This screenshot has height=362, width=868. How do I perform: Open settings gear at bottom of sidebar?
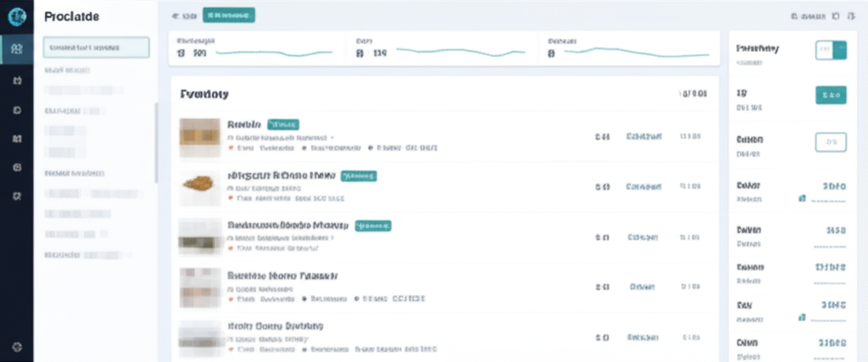16,346
